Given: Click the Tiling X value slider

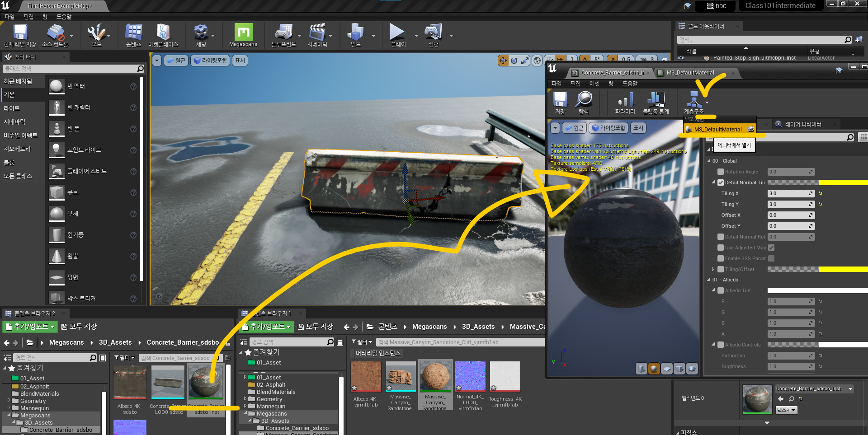Looking at the screenshot, I should point(791,193).
